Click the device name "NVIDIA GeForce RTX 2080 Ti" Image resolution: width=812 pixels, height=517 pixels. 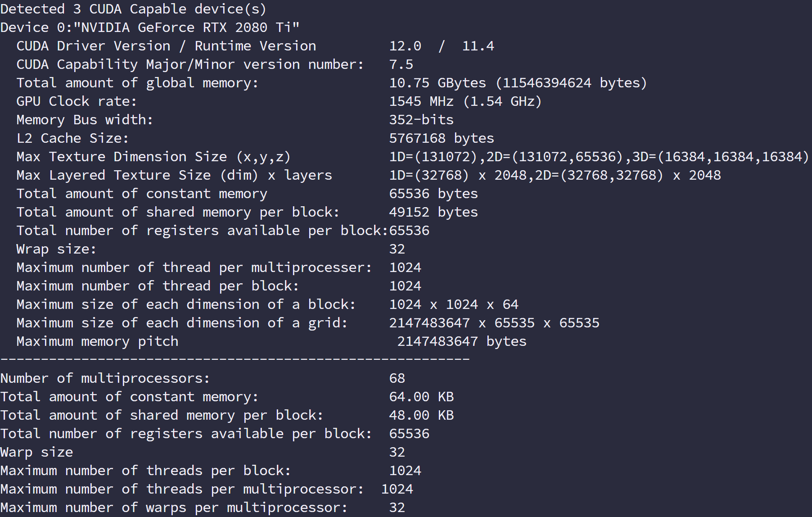click(187, 27)
